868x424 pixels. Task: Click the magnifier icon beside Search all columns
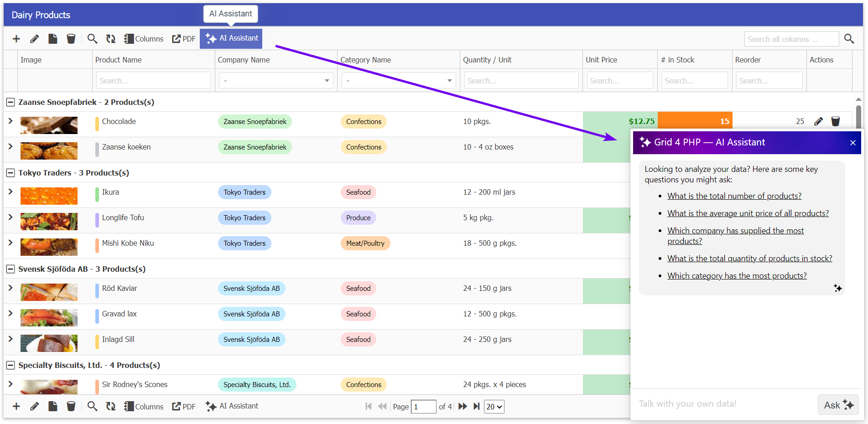(849, 39)
